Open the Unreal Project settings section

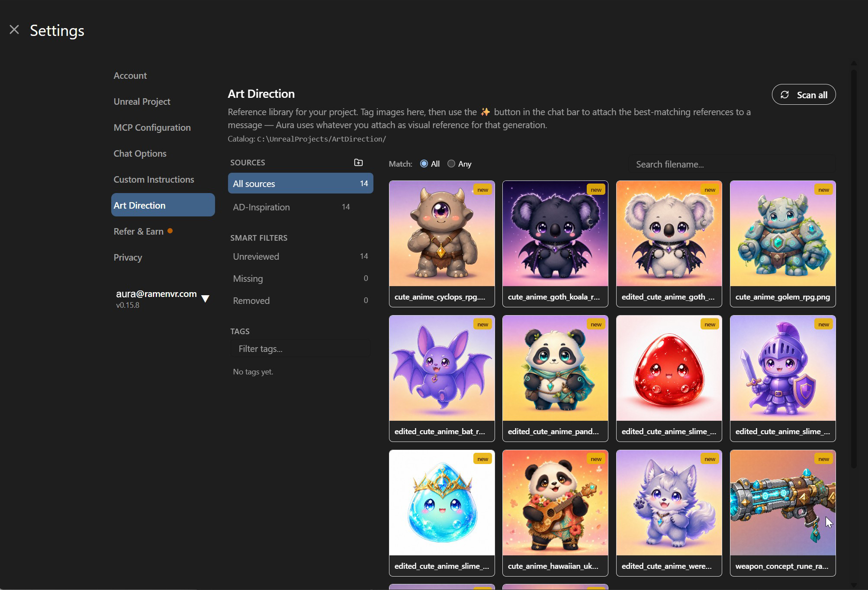(142, 101)
